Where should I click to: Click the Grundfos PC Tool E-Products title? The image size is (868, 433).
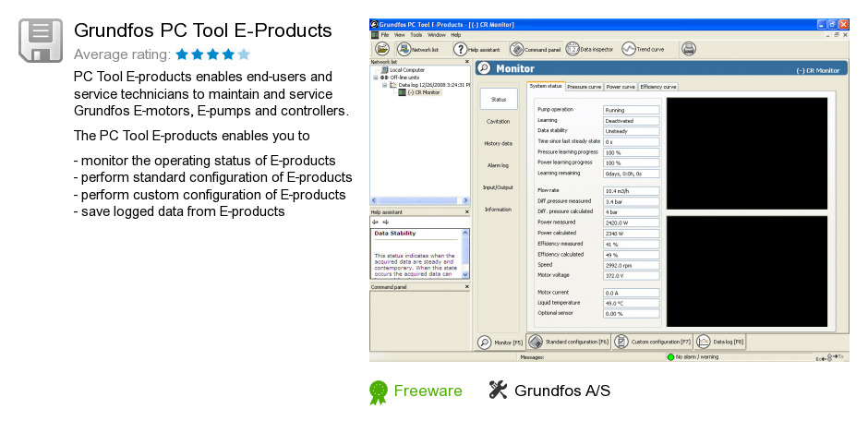coord(202,30)
